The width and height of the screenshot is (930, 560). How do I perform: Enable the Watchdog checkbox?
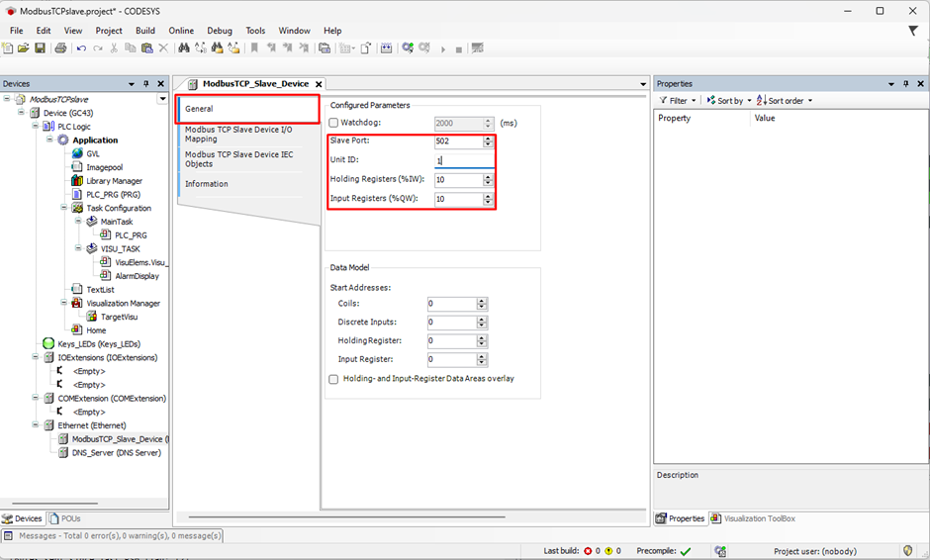333,123
